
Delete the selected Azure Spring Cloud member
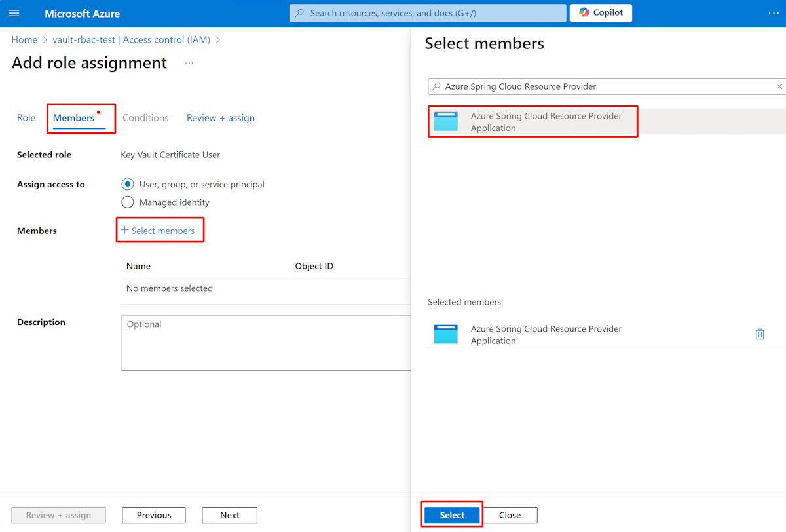(760, 333)
